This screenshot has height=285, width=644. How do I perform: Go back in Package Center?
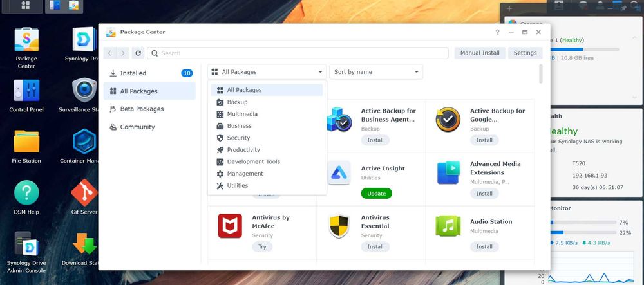click(109, 53)
